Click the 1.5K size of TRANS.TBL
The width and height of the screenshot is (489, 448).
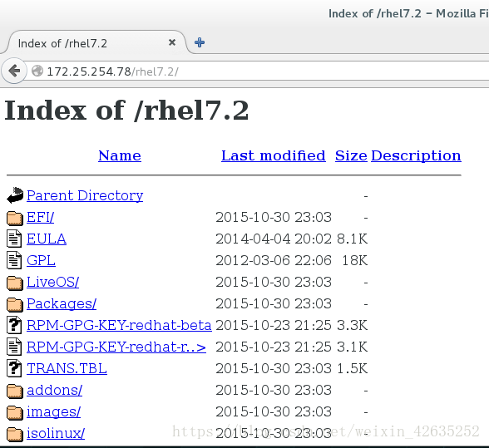point(352,368)
